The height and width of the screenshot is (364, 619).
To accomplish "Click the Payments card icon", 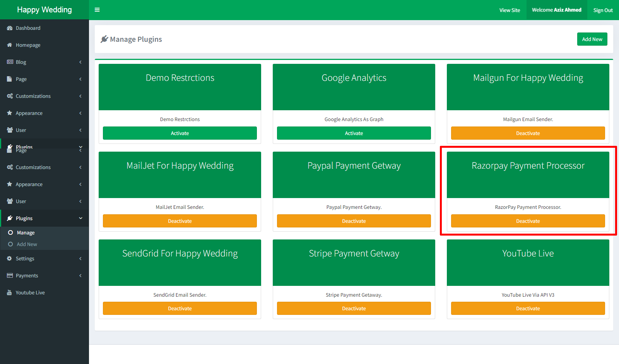I will (x=9, y=275).
